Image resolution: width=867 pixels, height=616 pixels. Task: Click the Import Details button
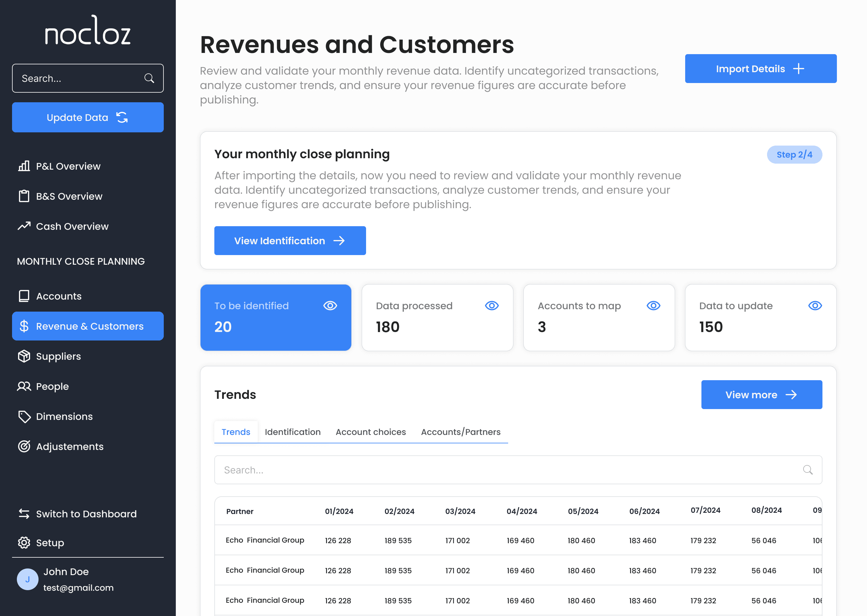[760, 69]
